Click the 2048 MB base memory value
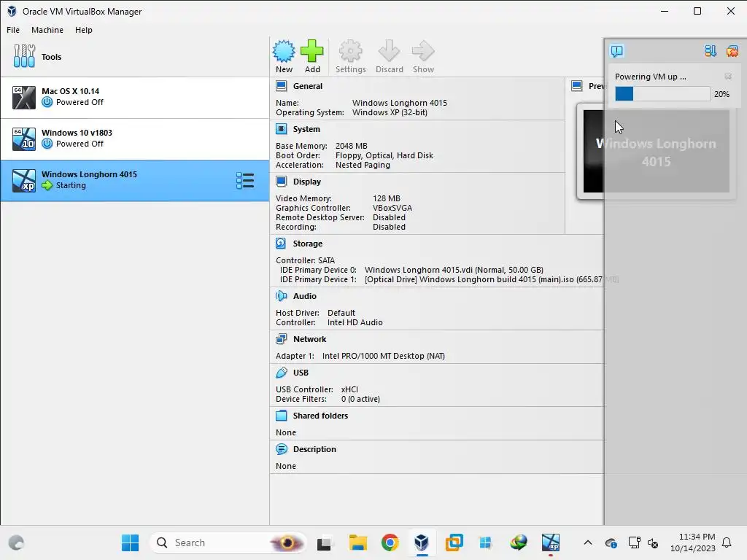 (x=352, y=146)
